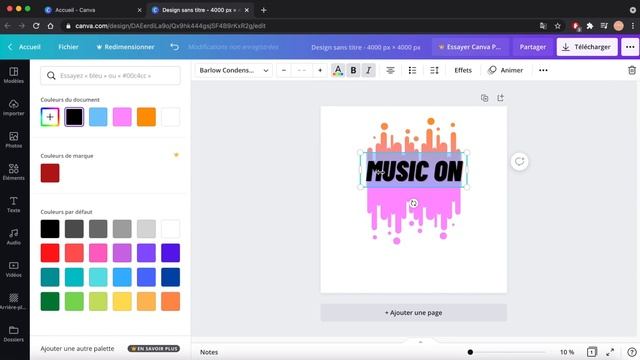640x360 pixels.
Task: Open the page grid view icon
Action: click(591, 352)
